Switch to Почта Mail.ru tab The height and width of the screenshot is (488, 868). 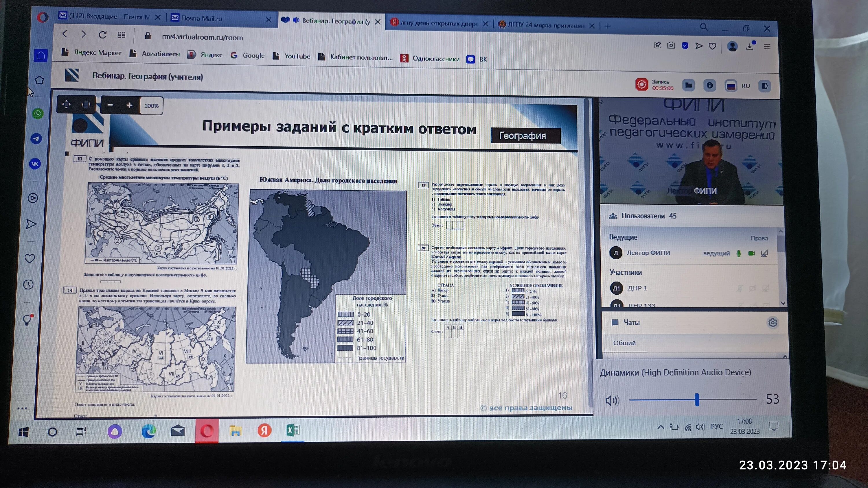tap(221, 19)
